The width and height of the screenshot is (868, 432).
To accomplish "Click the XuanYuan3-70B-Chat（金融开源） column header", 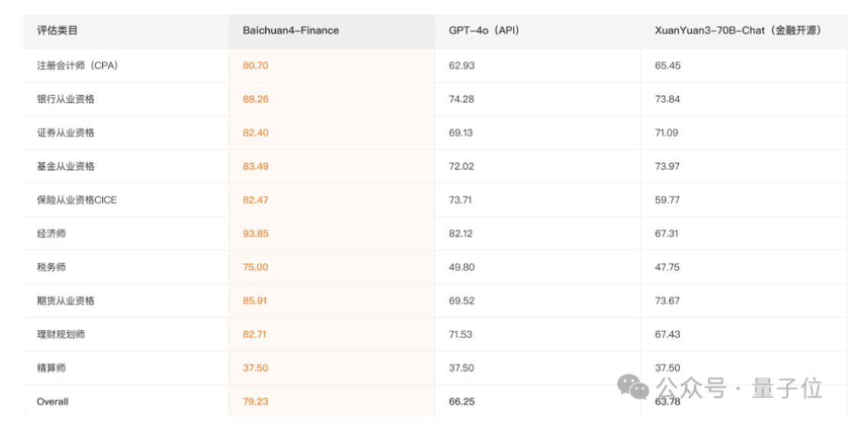I will click(x=738, y=30).
